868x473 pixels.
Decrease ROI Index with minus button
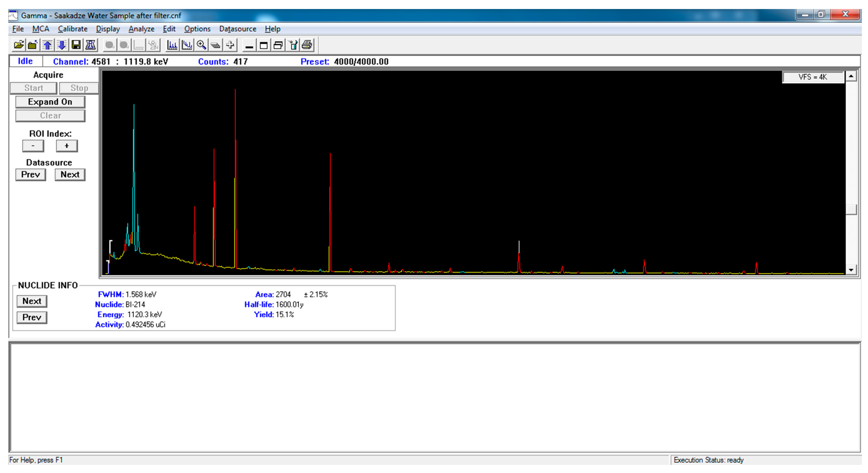[x=33, y=146]
